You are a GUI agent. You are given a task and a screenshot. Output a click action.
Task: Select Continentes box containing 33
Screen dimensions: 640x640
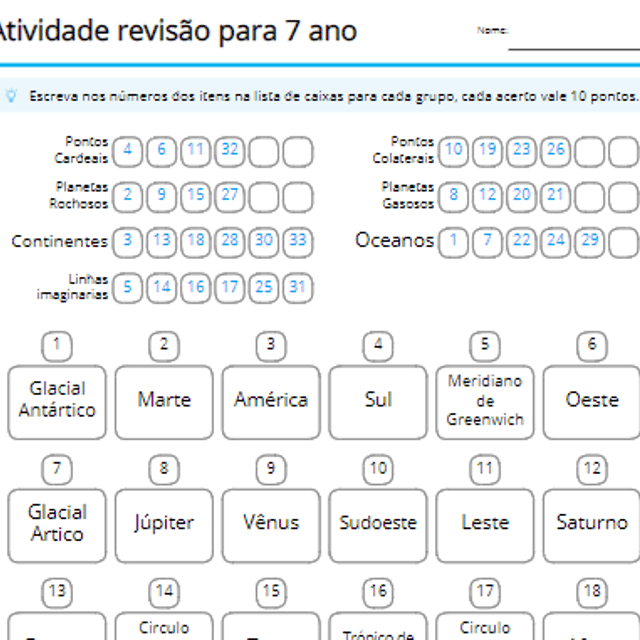coord(298,242)
